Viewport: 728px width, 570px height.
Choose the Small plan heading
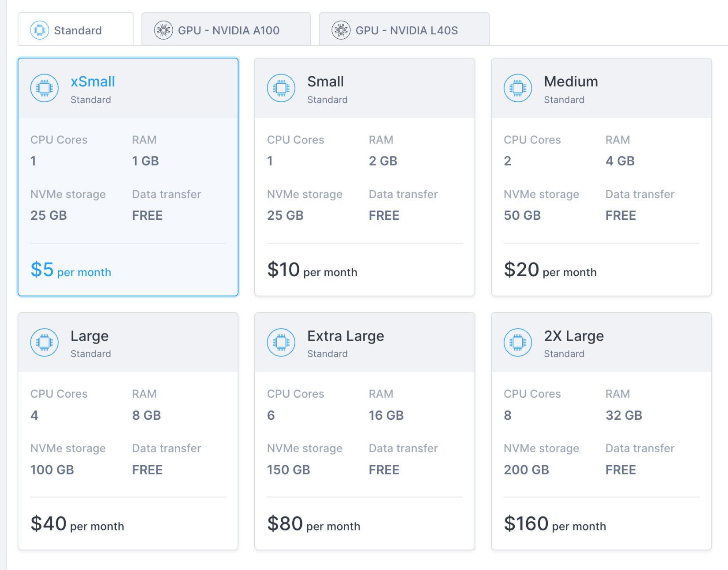click(325, 81)
